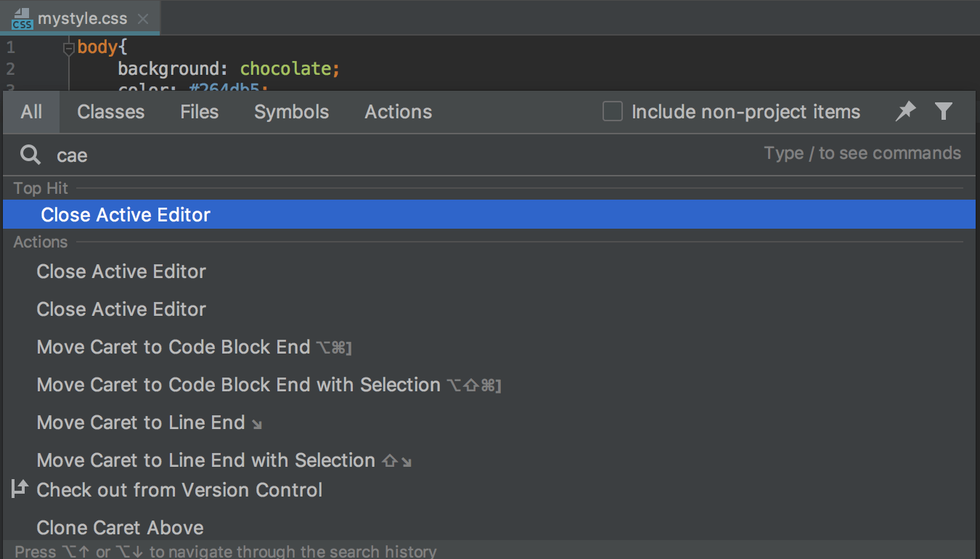Pin the search popup with pin icon
Screen dimensions: 980x559
(x=905, y=111)
